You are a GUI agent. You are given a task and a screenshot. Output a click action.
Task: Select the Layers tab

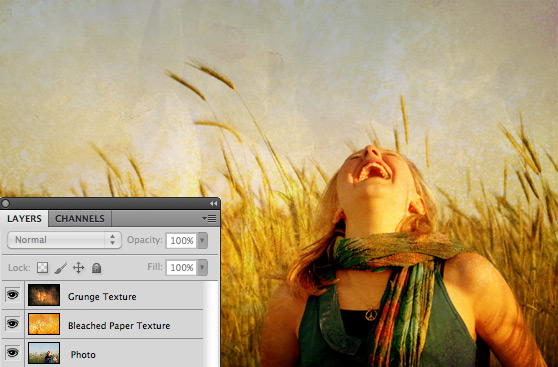point(24,218)
